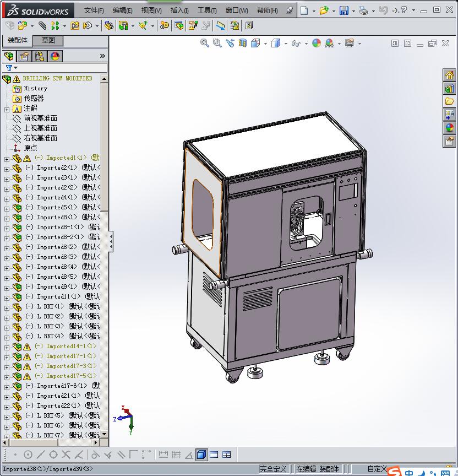Open SolidWorks Resources home pane
Viewport: 458px width, 476px height.
click(450, 75)
